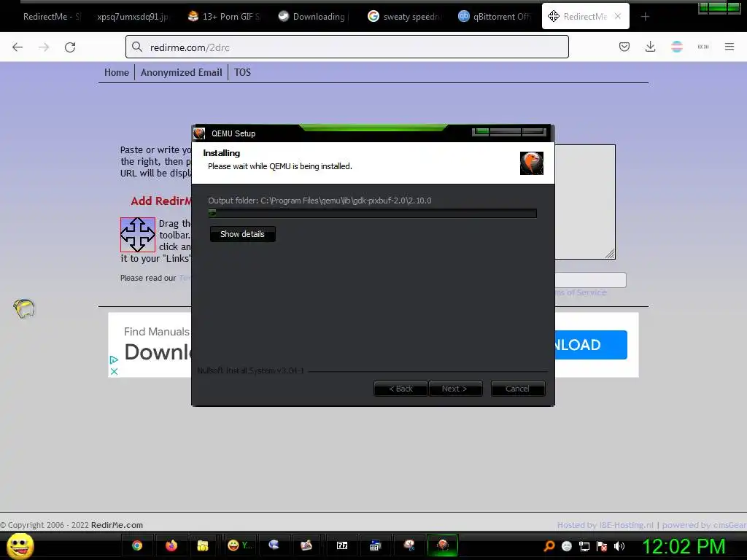Click the desktop gadget icon at left edge
The image size is (747, 560).
(24, 308)
